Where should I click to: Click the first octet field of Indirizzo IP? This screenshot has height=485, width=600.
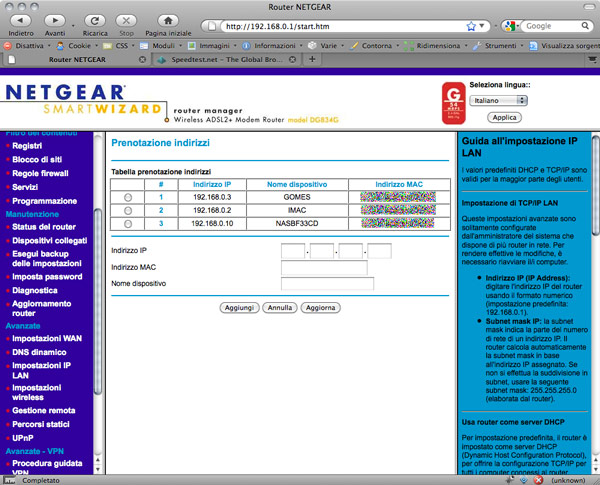[x=293, y=251]
